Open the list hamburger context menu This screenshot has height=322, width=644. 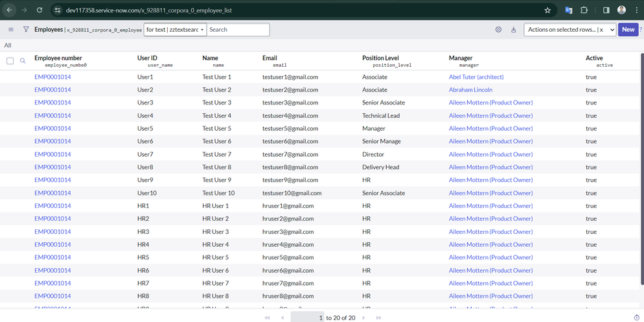[x=11, y=30]
